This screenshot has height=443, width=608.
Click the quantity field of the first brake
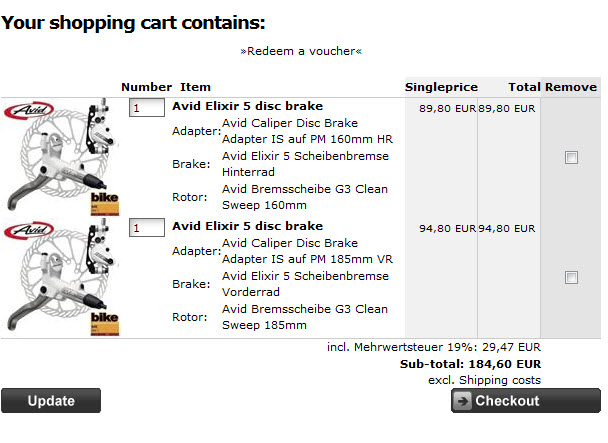pos(147,107)
